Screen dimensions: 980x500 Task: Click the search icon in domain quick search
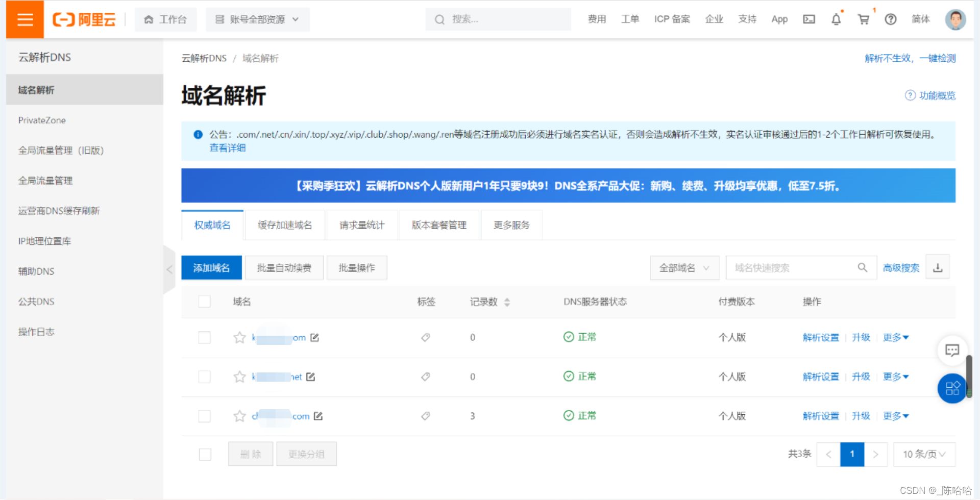pos(863,267)
